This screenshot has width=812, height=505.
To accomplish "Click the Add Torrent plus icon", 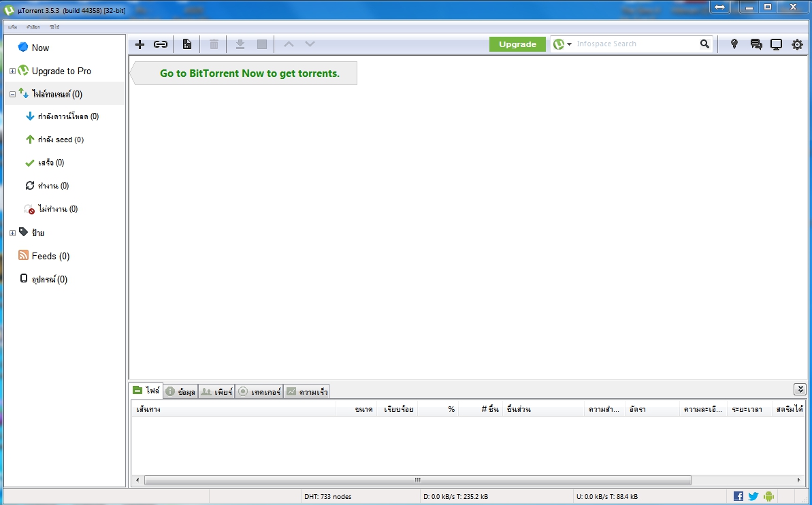I will pos(140,44).
